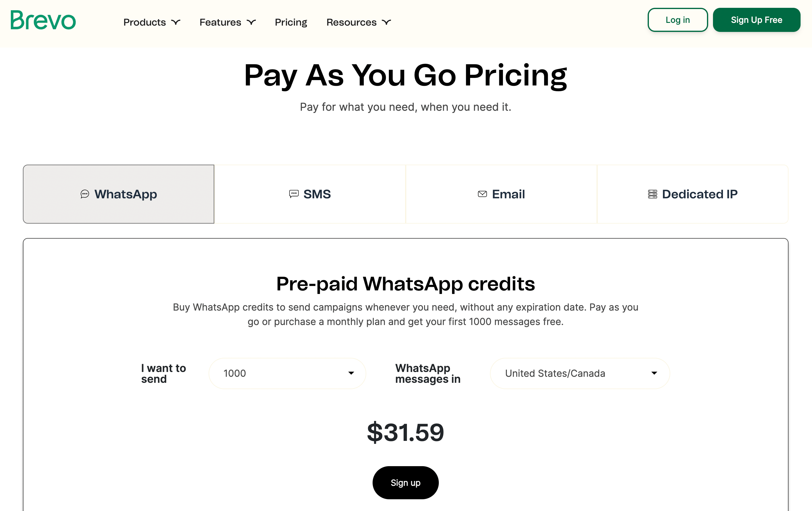Open the Products dropdown chevron
This screenshot has width=812, height=511.
click(176, 22)
